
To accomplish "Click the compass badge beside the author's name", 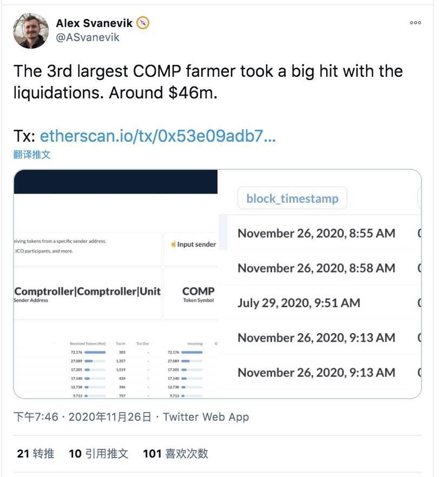I will coord(143,23).
